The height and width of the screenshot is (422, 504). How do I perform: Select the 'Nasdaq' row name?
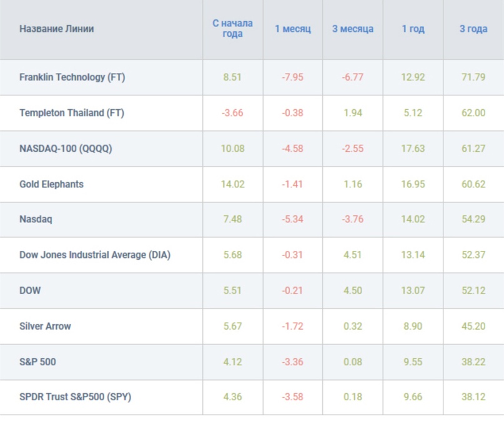click(36, 219)
